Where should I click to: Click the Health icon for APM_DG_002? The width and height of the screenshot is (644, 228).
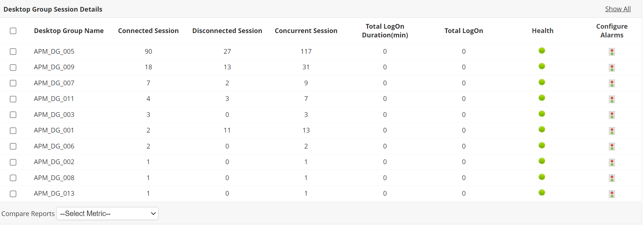click(x=542, y=161)
